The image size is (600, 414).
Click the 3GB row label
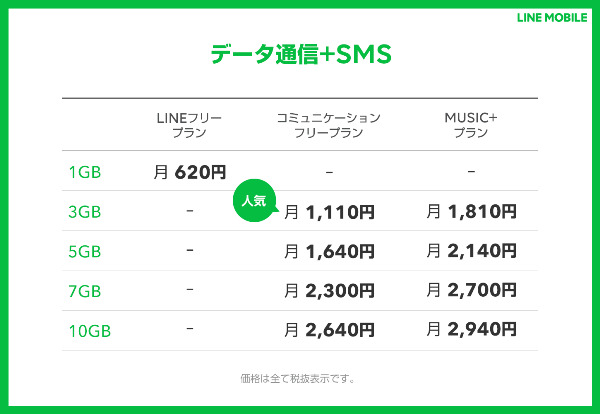[85, 212]
